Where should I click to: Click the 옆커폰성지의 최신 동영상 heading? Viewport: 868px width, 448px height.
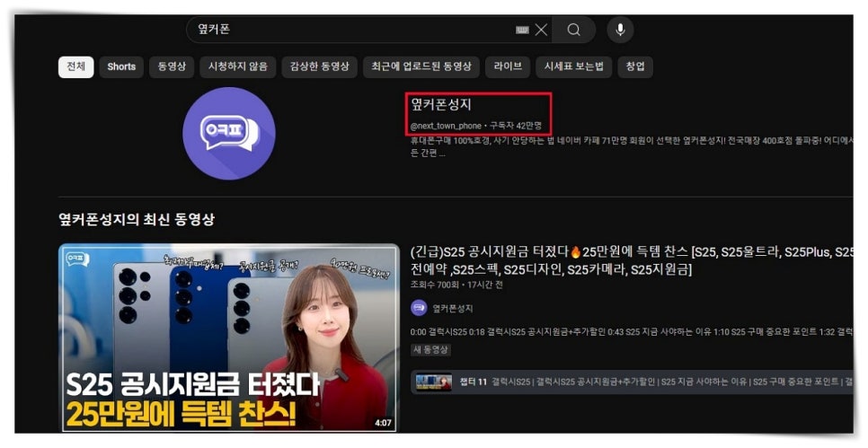tap(137, 220)
